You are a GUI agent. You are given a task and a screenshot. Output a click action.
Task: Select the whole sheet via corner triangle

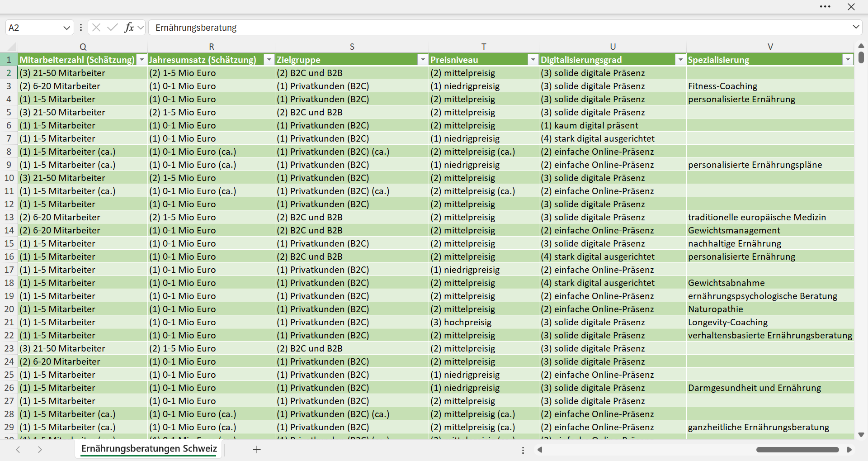11,47
